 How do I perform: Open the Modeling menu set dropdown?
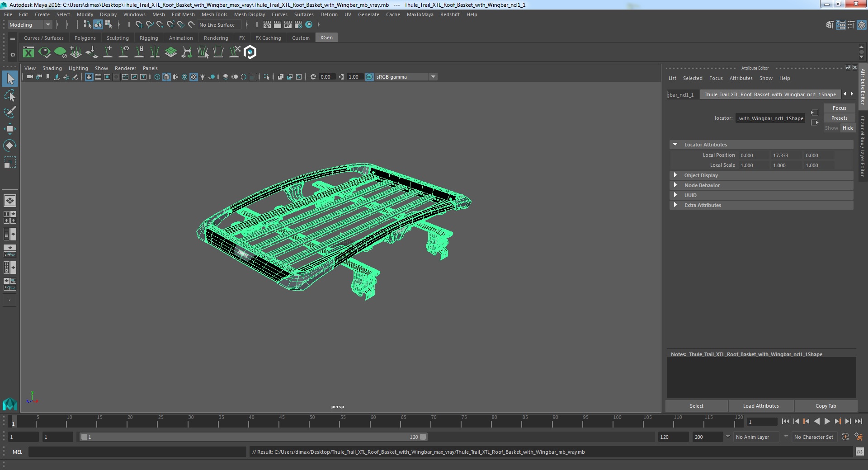[x=30, y=25]
